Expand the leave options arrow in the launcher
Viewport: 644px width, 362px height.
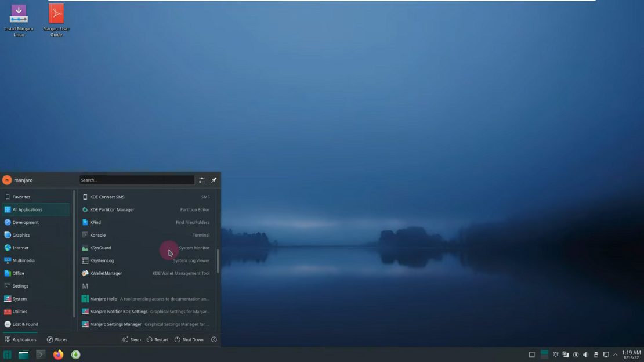point(214,339)
